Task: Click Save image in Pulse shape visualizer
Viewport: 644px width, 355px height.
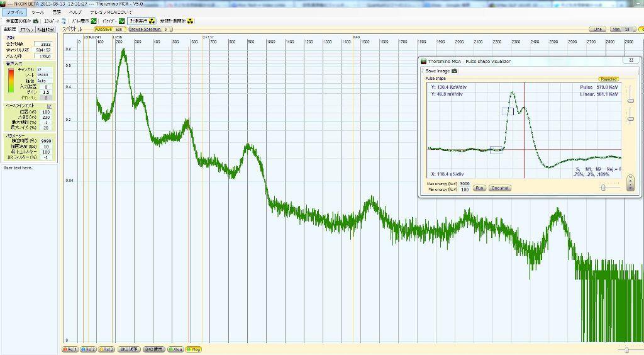Action: (x=441, y=71)
